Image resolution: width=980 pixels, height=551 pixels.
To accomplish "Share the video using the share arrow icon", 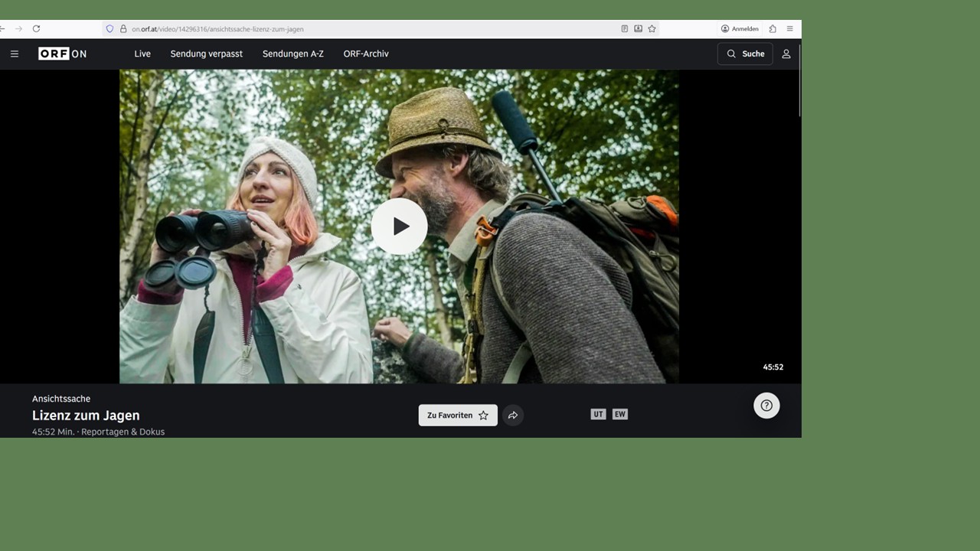I will pos(513,415).
